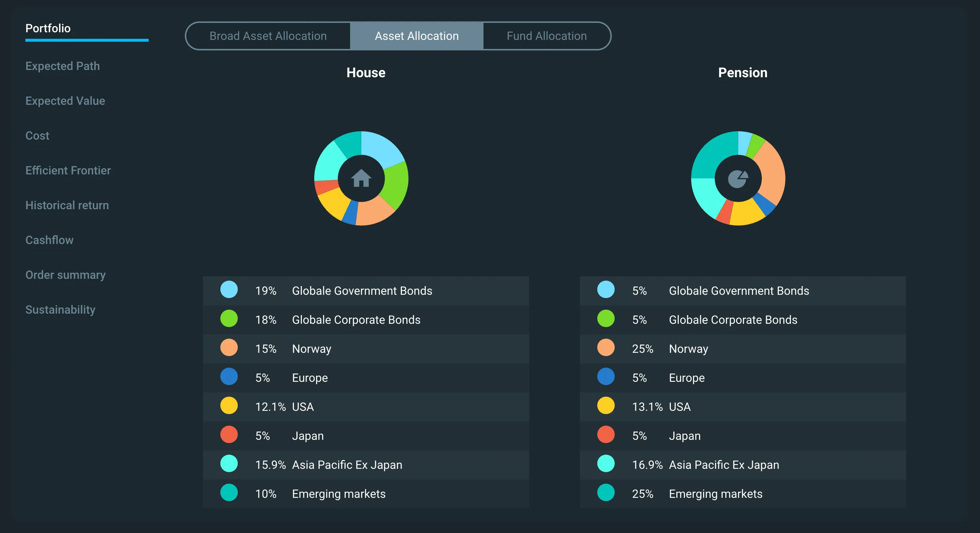This screenshot has width=980, height=533.
Task: Click the 15.9% value under House
Action: point(270,465)
